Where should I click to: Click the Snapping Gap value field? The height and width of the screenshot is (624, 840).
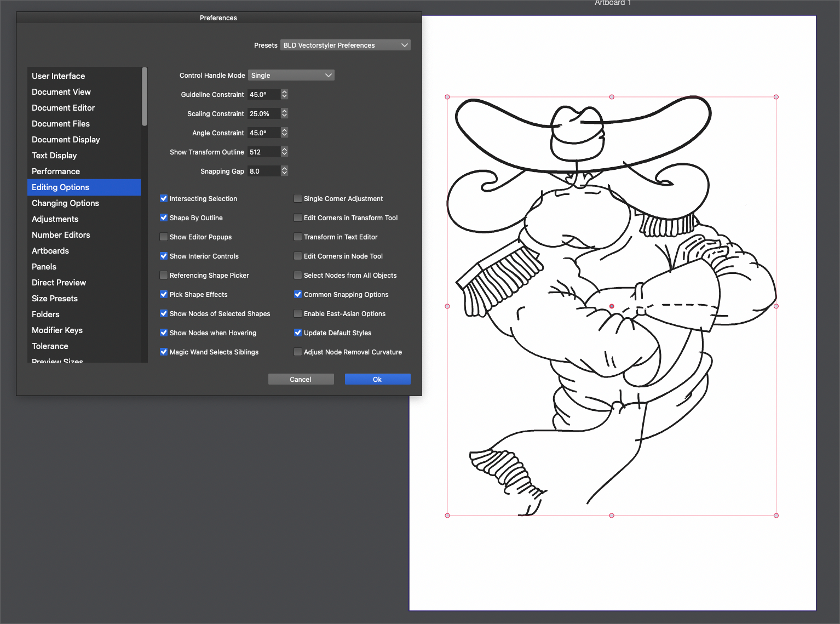pyautogui.click(x=263, y=171)
